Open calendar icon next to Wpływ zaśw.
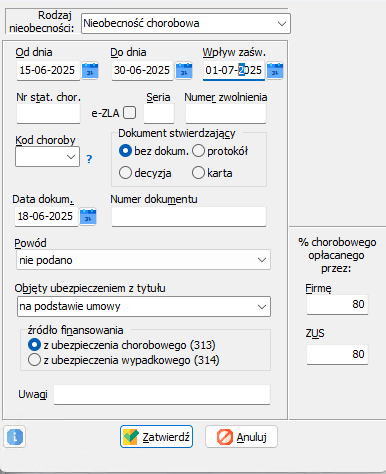The width and height of the screenshot is (386, 474). [275, 70]
